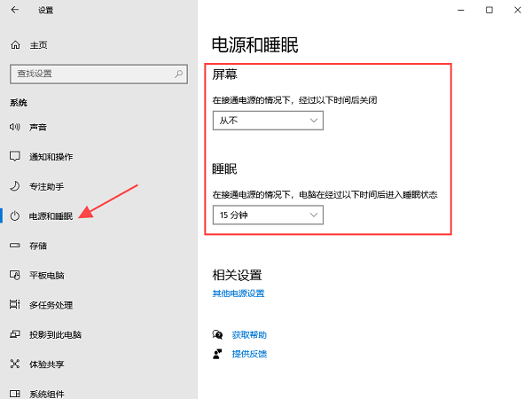This screenshot has width=532, height=399.
Task: Click the 电源和睡眠 page heading
Action: click(x=255, y=45)
